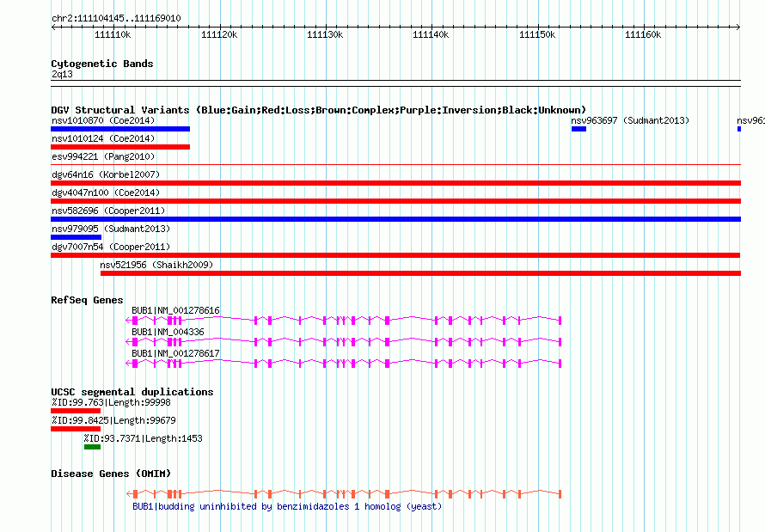Click the nsv1010124 (Coe2014) label text

pos(103,138)
